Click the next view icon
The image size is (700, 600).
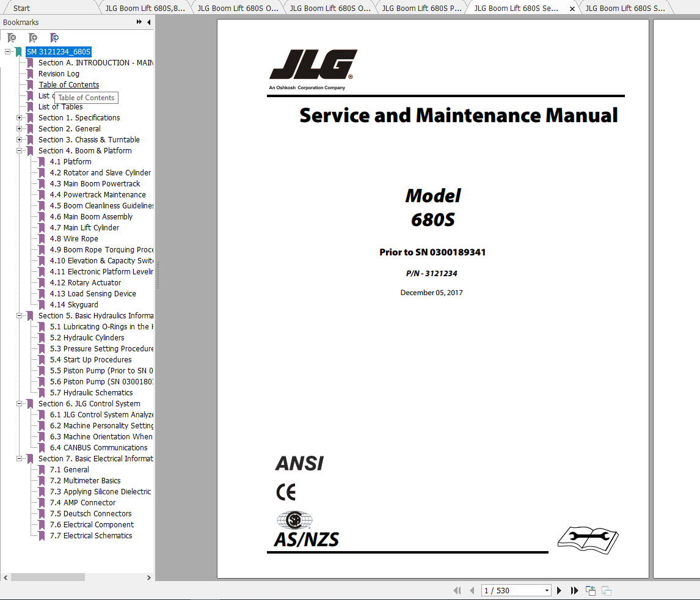tap(606, 590)
